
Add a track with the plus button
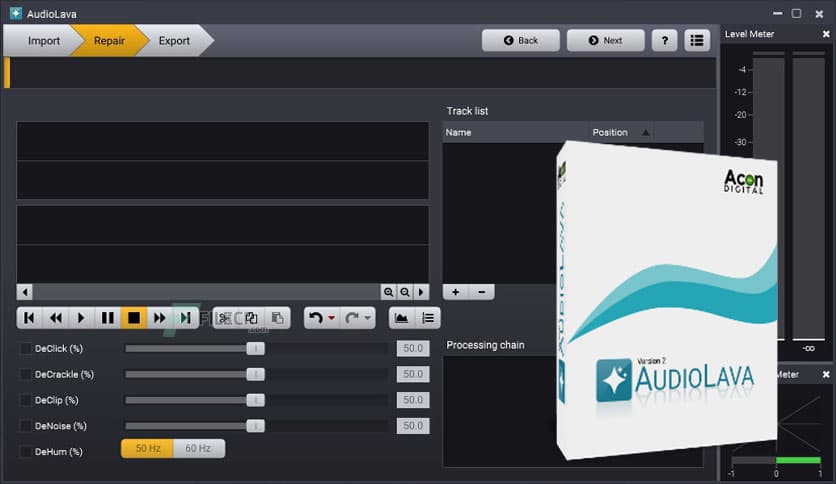tap(455, 292)
